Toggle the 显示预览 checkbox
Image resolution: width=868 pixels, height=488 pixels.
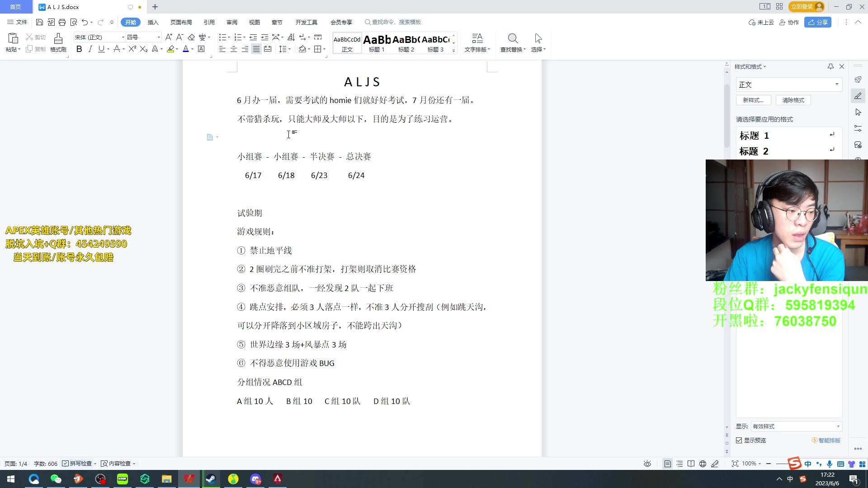739,440
